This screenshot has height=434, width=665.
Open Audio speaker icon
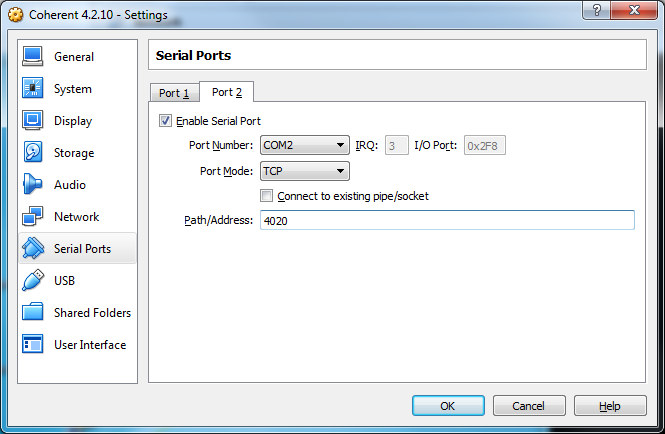[x=33, y=185]
